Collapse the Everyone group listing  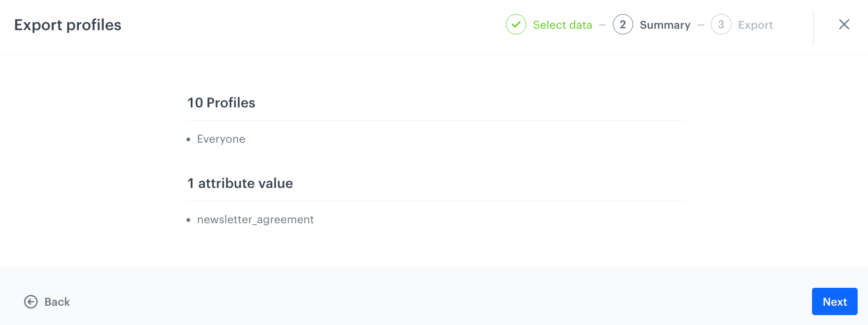coord(221,139)
